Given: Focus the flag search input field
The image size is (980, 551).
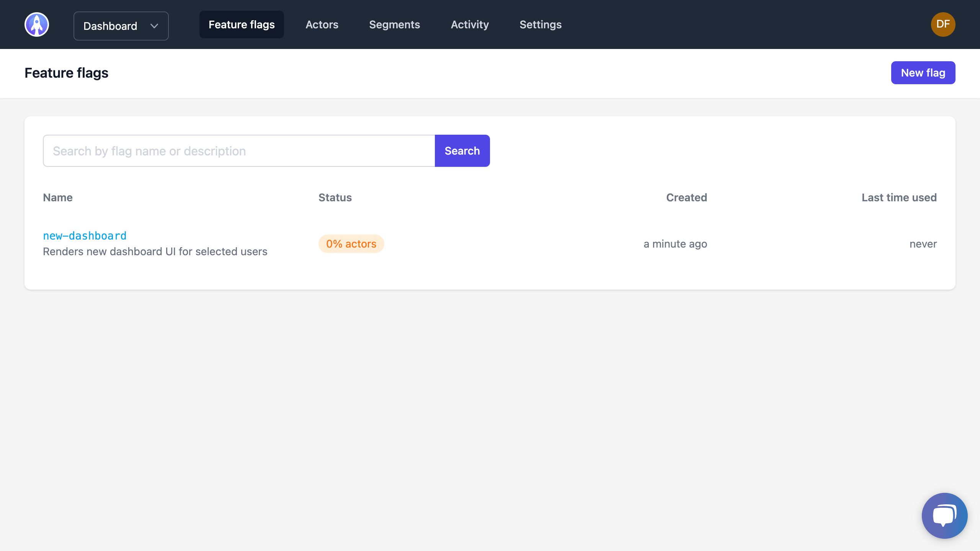Looking at the screenshot, I should click(239, 151).
